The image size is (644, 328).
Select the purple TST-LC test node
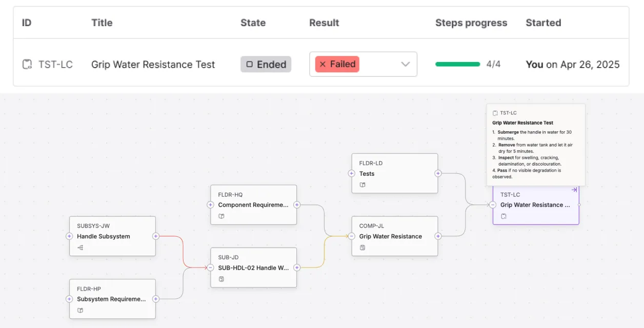[x=536, y=205]
